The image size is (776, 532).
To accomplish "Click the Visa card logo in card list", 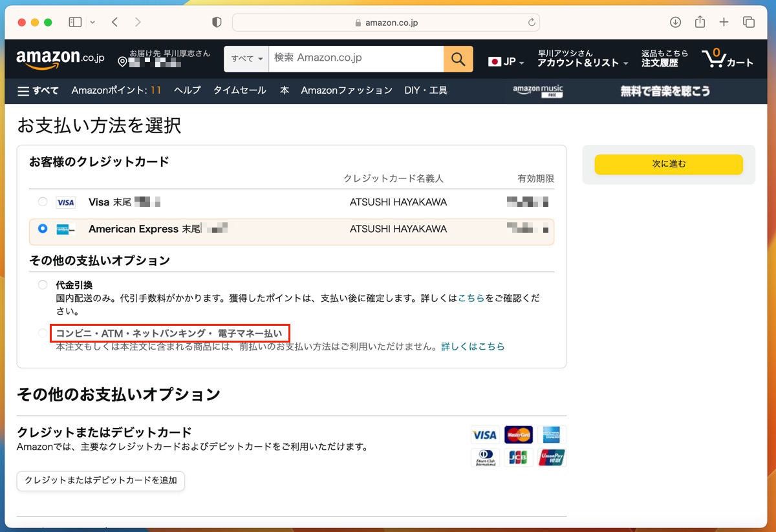I will point(65,202).
